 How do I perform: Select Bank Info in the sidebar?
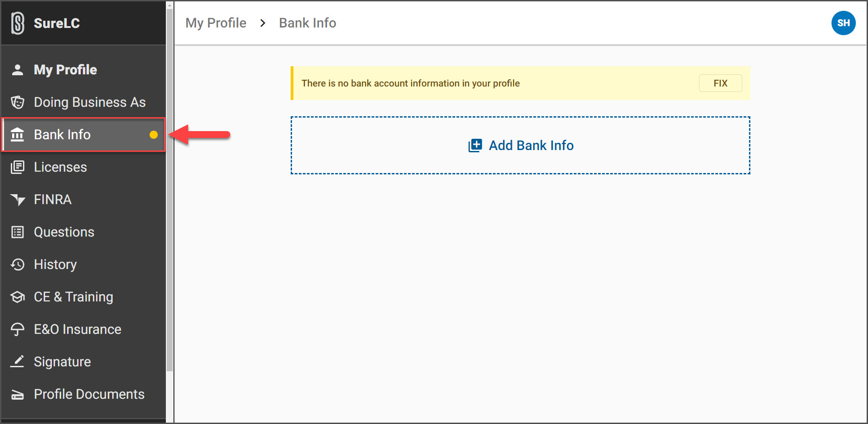pos(84,135)
